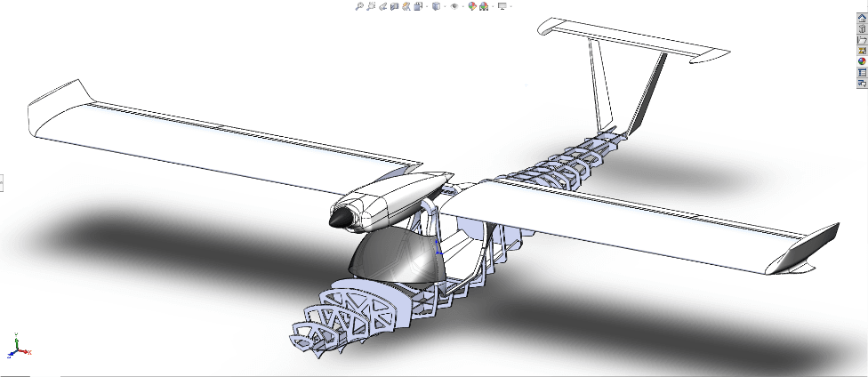Open the View Settings monitor icon

[502, 6]
